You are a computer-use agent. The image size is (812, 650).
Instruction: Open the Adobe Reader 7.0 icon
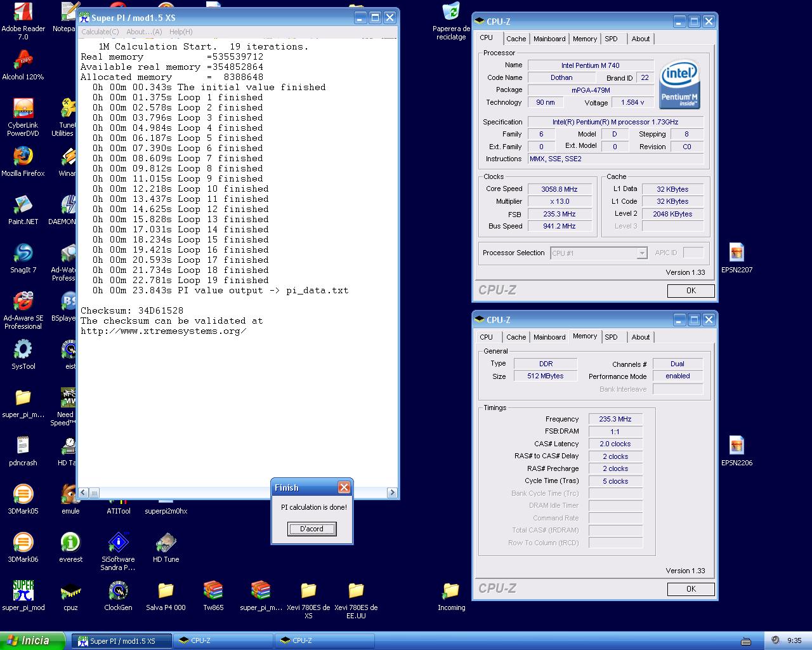coord(23,13)
